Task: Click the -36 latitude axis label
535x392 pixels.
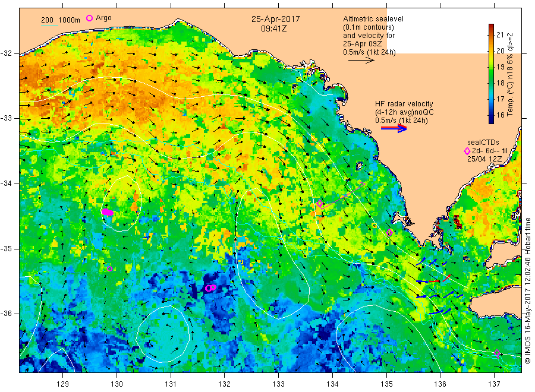Action: coord(6,313)
